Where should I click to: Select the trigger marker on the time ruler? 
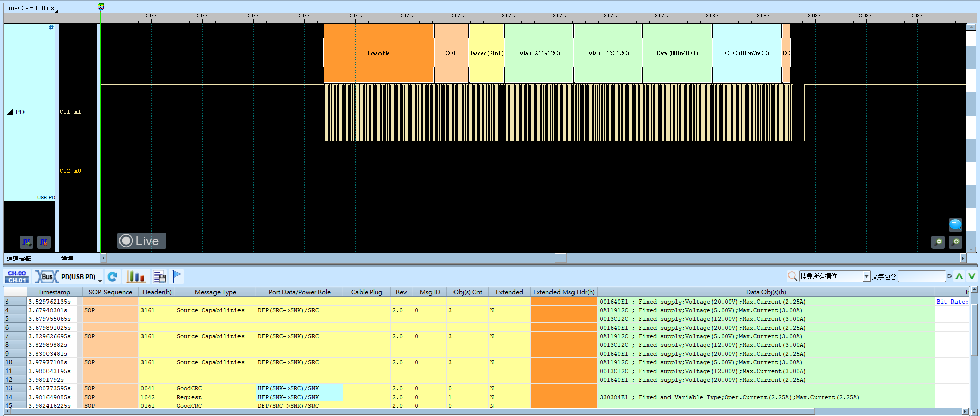click(101, 7)
